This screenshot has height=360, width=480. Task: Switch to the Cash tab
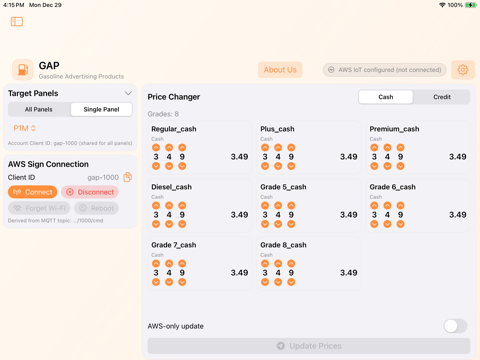coord(386,97)
